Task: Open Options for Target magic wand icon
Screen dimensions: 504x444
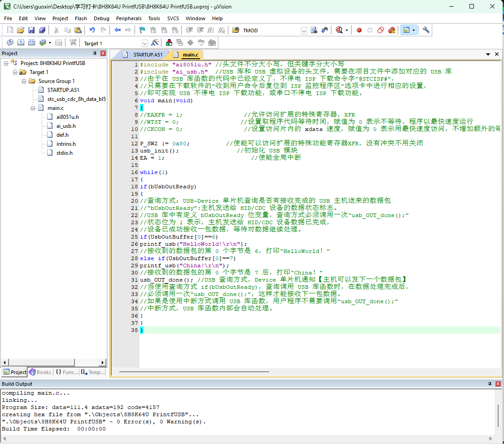Action: [x=155, y=43]
